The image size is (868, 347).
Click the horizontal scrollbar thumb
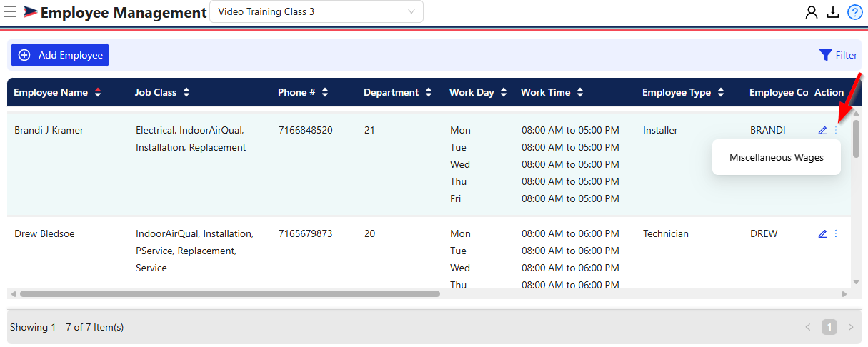coord(229,293)
